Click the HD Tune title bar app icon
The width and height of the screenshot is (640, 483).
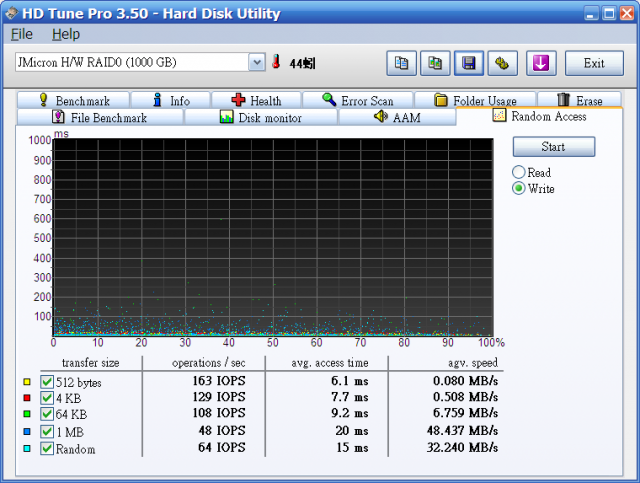pos(11,13)
